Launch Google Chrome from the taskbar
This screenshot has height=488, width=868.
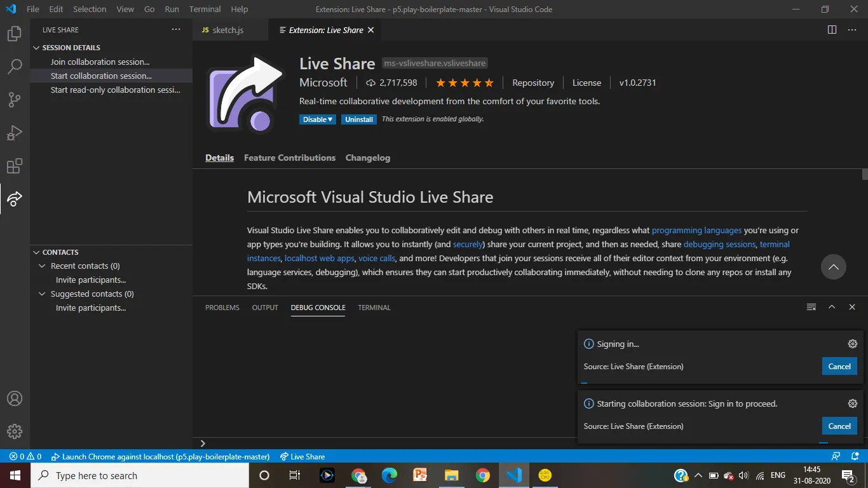(482, 475)
